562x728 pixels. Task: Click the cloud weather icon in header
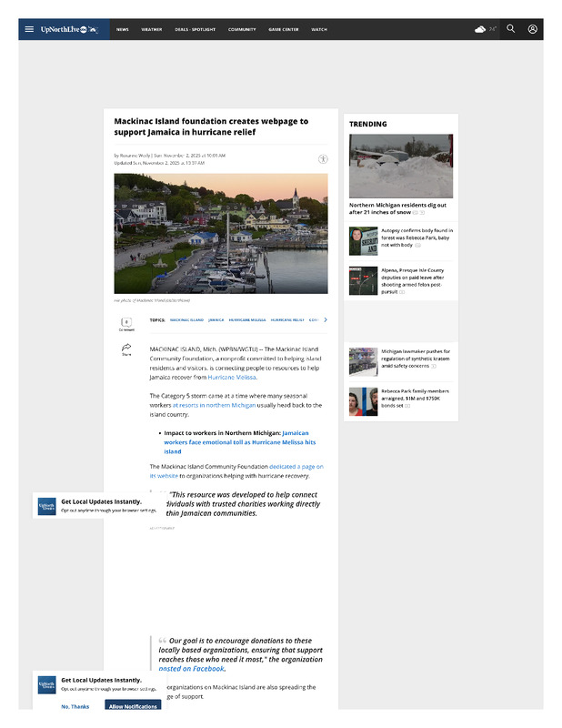[480, 29]
